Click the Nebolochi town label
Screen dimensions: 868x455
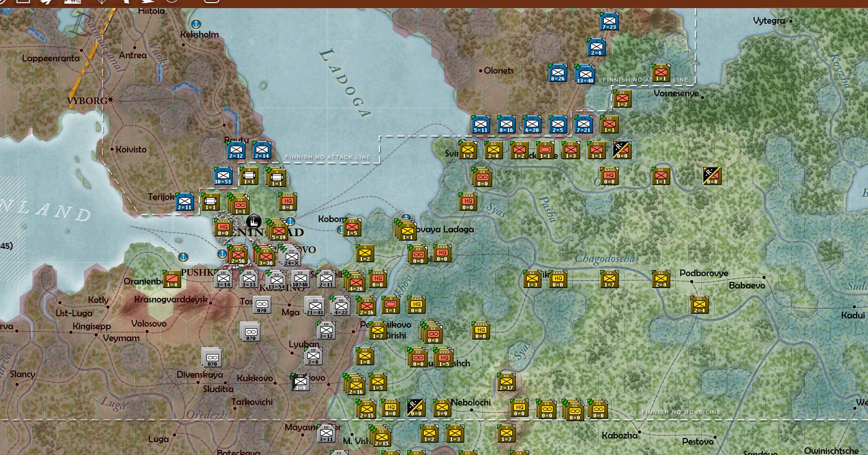pyautogui.click(x=472, y=402)
